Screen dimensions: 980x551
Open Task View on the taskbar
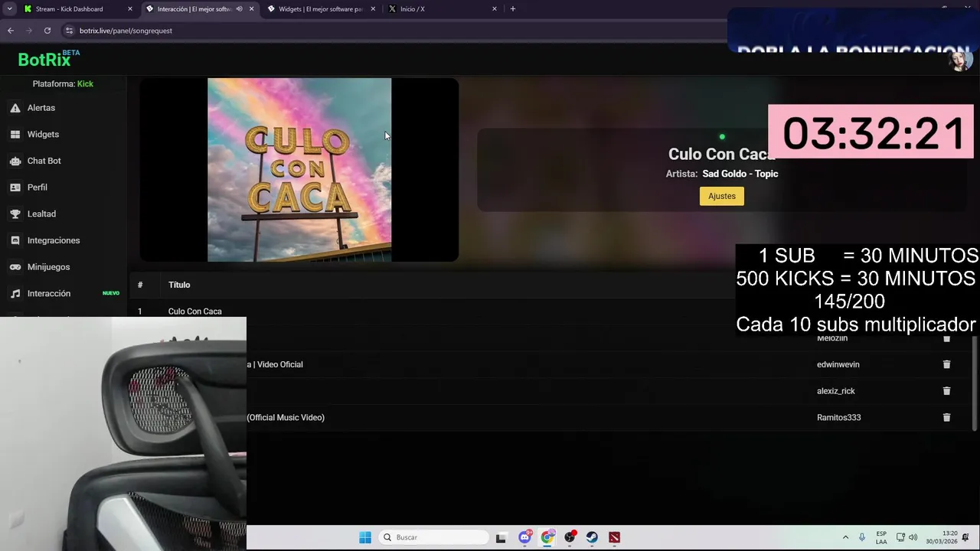pyautogui.click(x=501, y=537)
